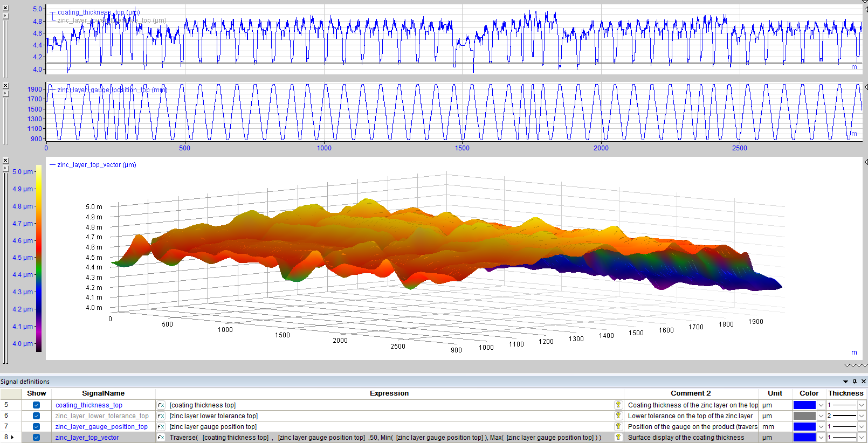Select row header number 7
This screenshot has width=868, height=443.
(11, 427)
